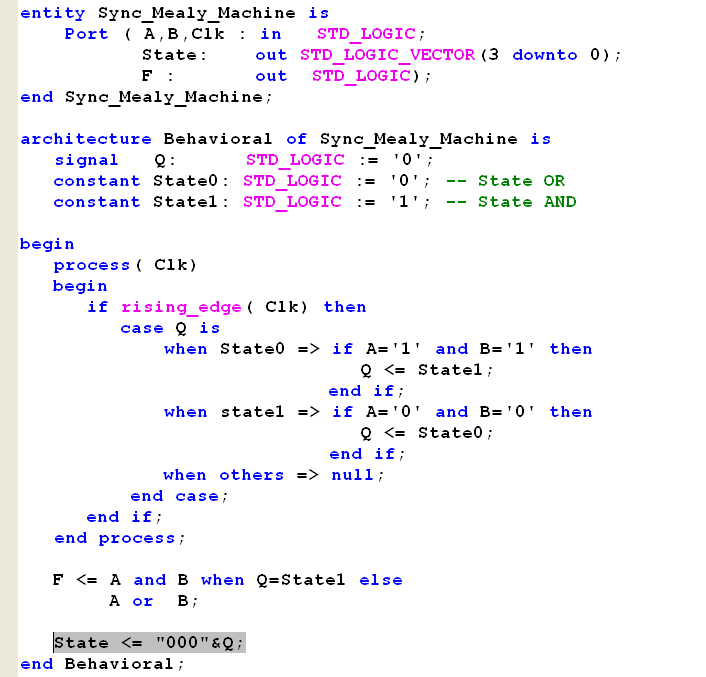Click the 'Port ( A,B,Clk : in STD_LOGIC;' line
The width and height of the screenshot is (706, 677).
click(244, 34)
